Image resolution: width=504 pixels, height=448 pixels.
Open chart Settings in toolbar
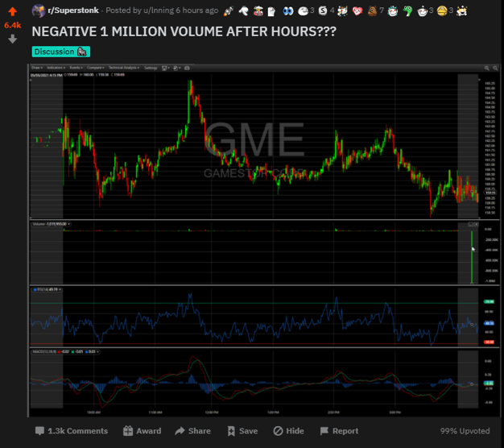point(151,68)
